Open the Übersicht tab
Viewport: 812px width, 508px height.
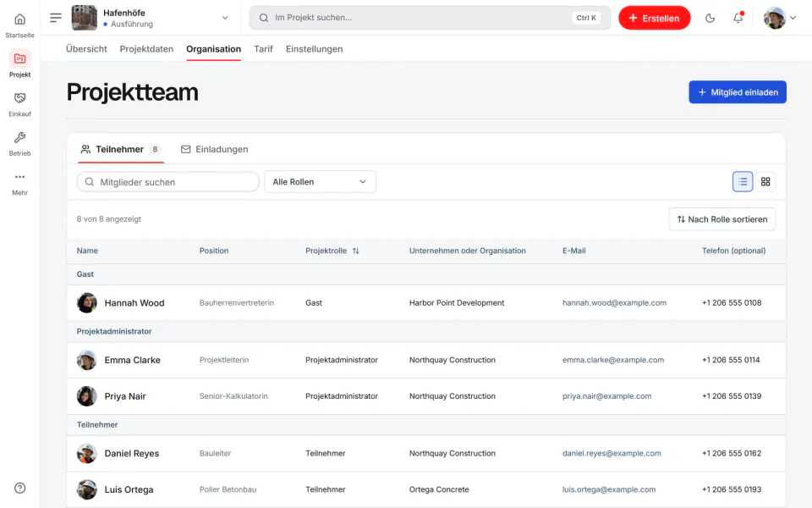86,49
